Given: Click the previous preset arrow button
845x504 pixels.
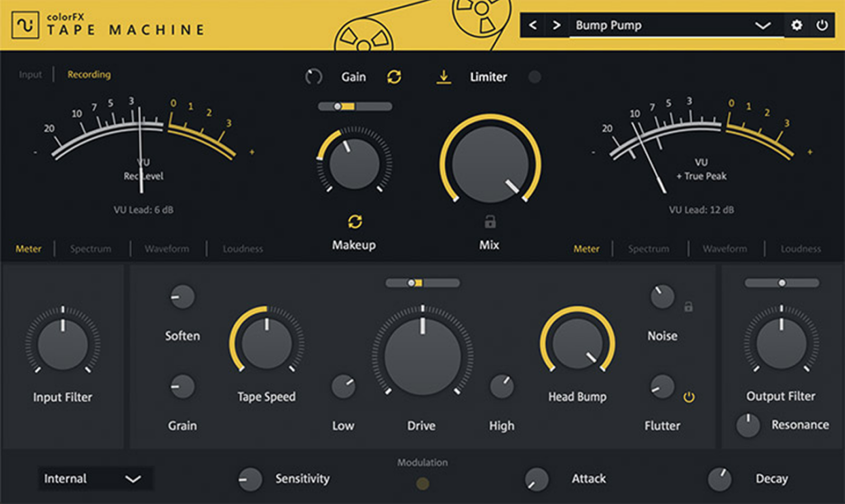Looking at the screenshot, I should pyautogui.click(x=531, y=26).
